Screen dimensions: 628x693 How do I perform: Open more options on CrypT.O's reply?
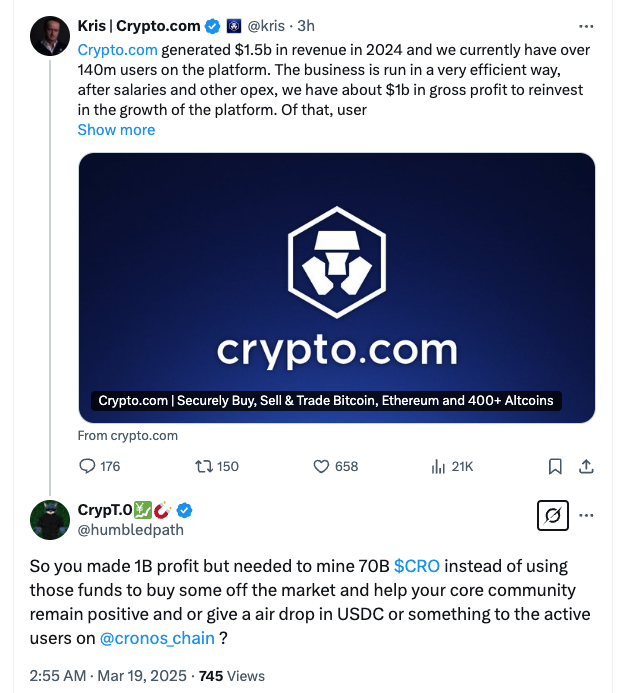[587, 516]
